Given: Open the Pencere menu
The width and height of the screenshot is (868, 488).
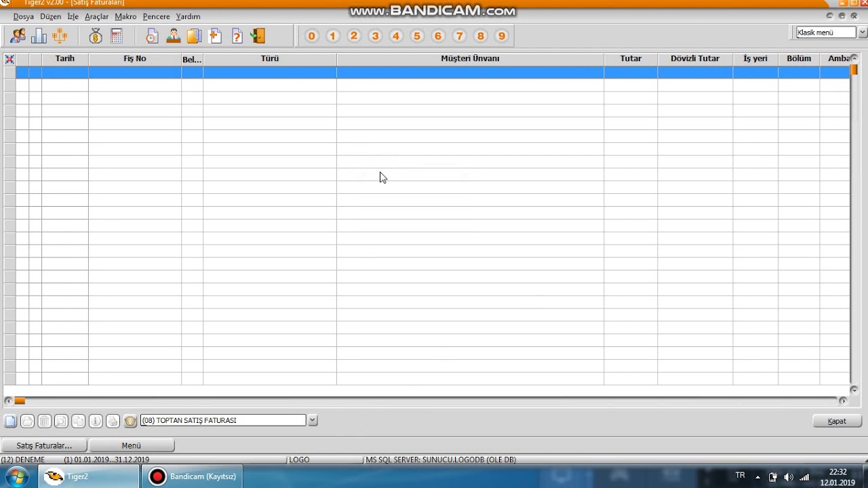Looking at the screenshot, I should coord(156,16).
